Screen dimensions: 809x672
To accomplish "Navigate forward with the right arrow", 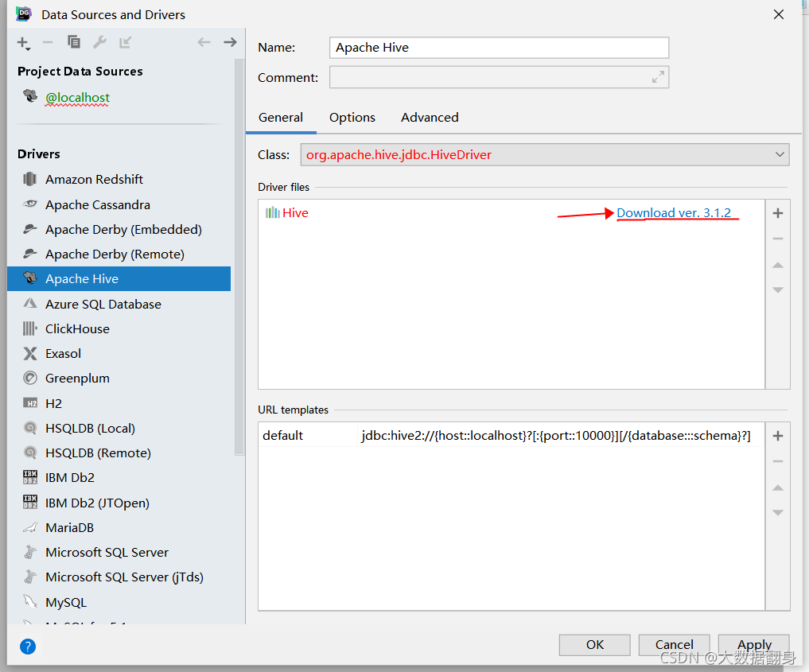I will click(x=230, y=42).
